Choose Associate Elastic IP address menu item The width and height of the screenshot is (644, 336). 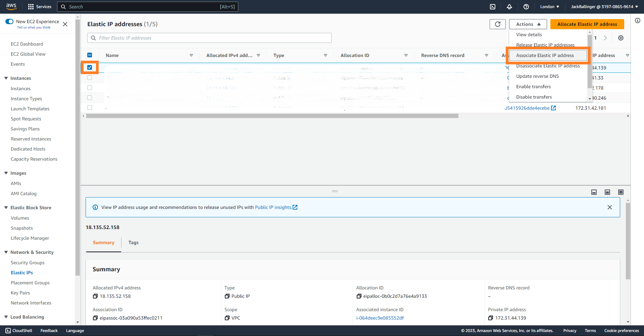[x=545, y=55]
